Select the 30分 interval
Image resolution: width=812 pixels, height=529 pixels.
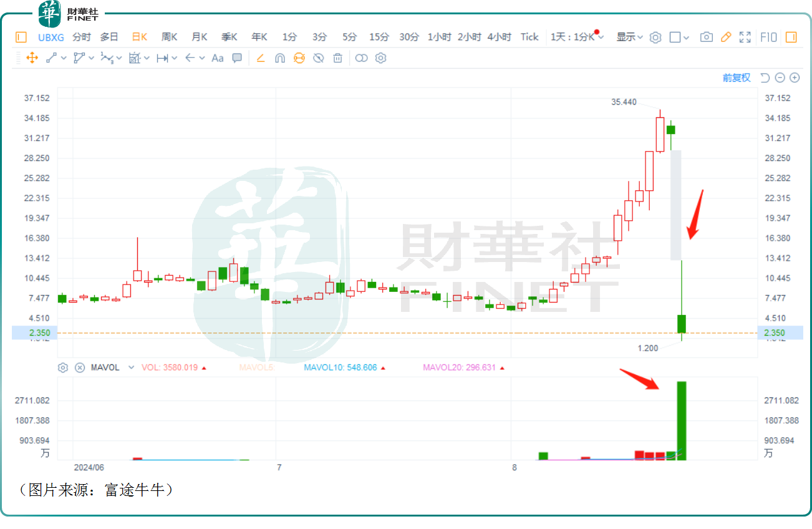409,37
